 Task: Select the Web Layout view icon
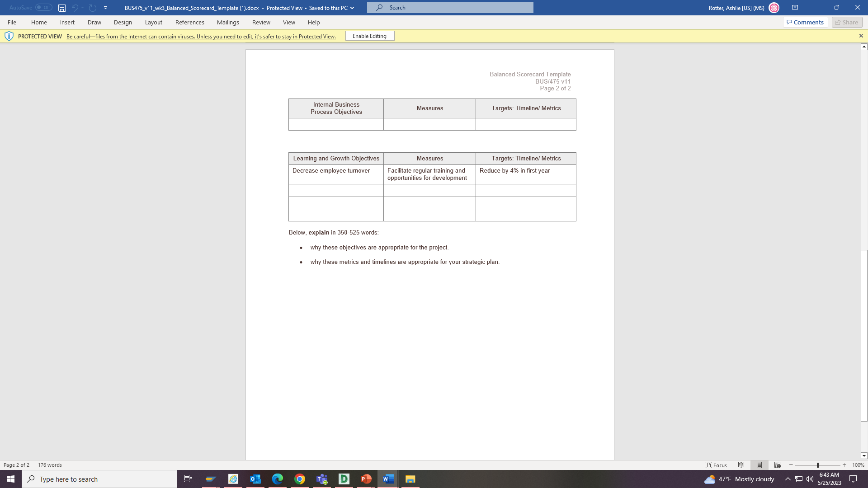click(x=777, y=465)
